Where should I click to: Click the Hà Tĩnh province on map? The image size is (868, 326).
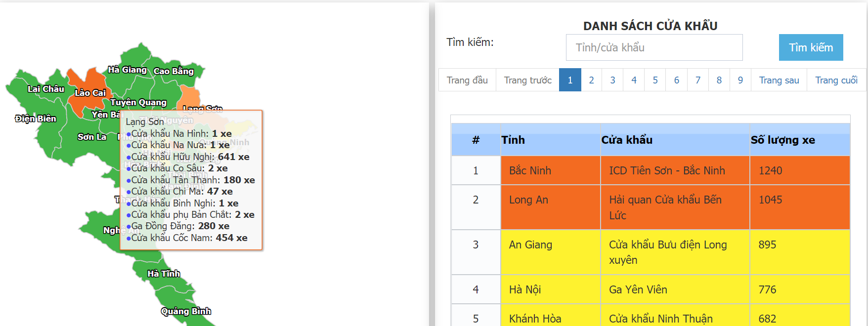coord(164,274)
